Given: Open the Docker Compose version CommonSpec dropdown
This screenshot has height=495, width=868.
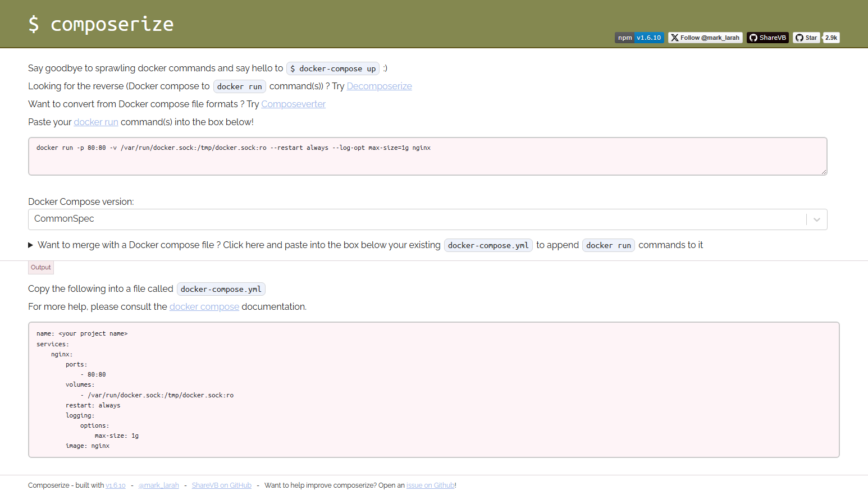Looking at the screenshot, I should click(x=428, y=219).
